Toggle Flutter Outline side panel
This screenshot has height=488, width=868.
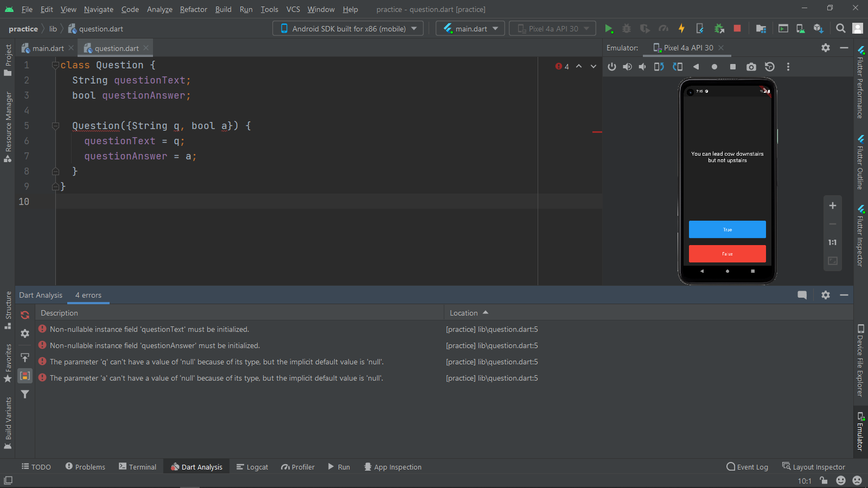pos(860,162)
